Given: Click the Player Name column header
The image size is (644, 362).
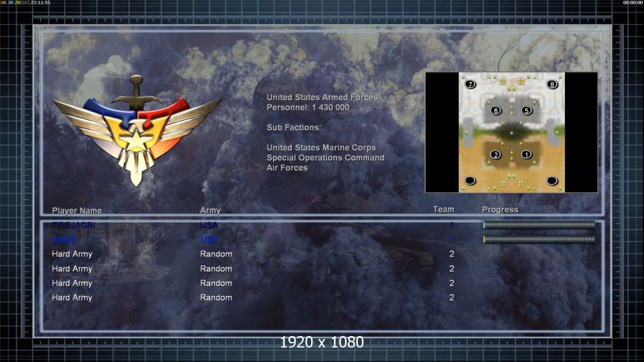Looking at the screenshot, I should click(77, 211).
